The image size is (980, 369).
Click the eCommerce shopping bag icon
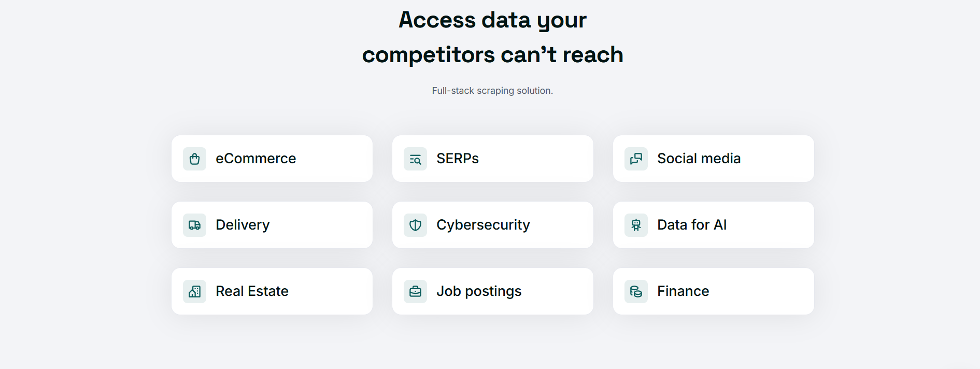[x=194, y=159]
